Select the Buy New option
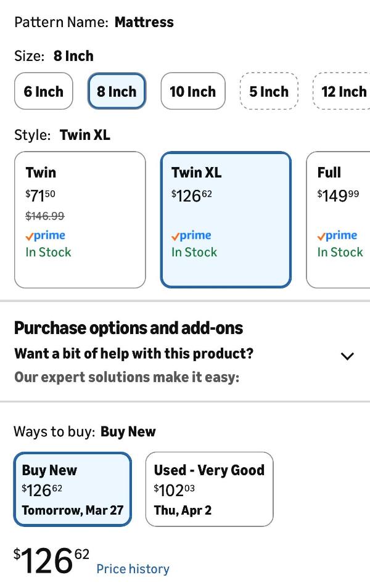This screenshot has height=588, width=370. point(73,489)
